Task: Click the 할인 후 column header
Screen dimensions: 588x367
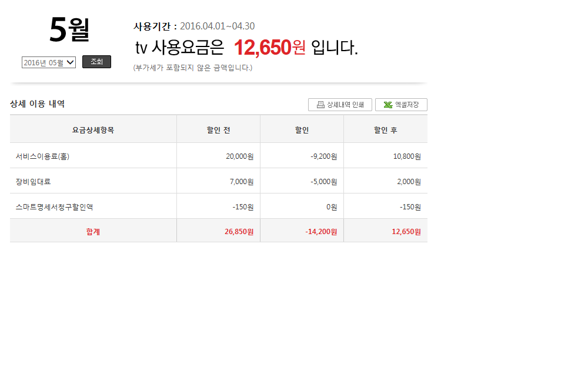Action: (x=385, y=130)
